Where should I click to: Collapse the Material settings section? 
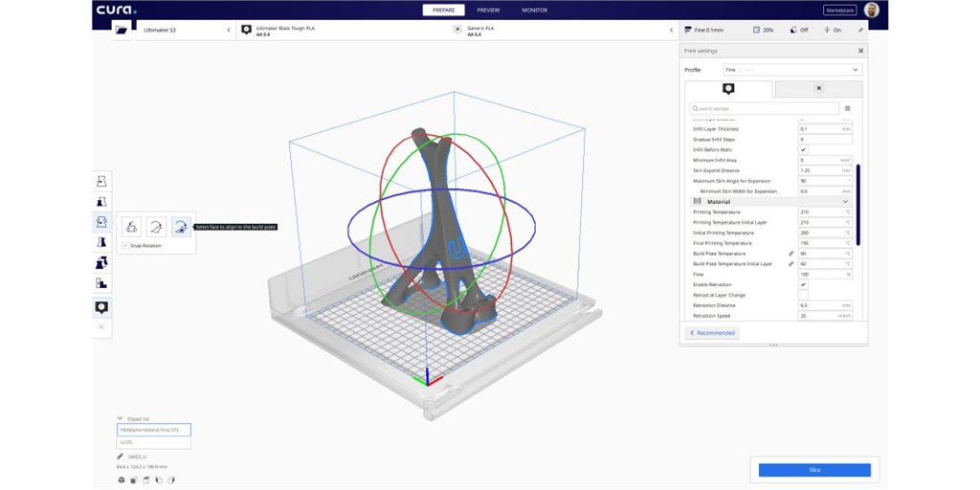coord(845,202)
